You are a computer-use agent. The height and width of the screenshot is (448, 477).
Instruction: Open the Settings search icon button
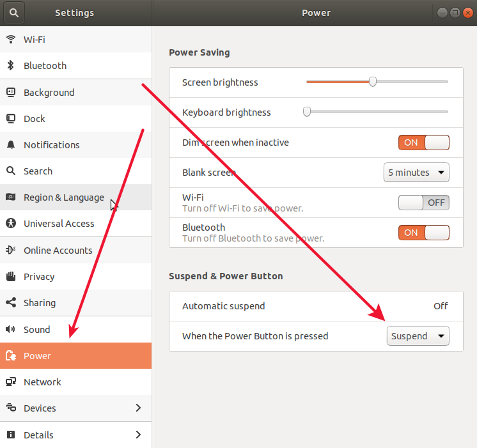14,13
